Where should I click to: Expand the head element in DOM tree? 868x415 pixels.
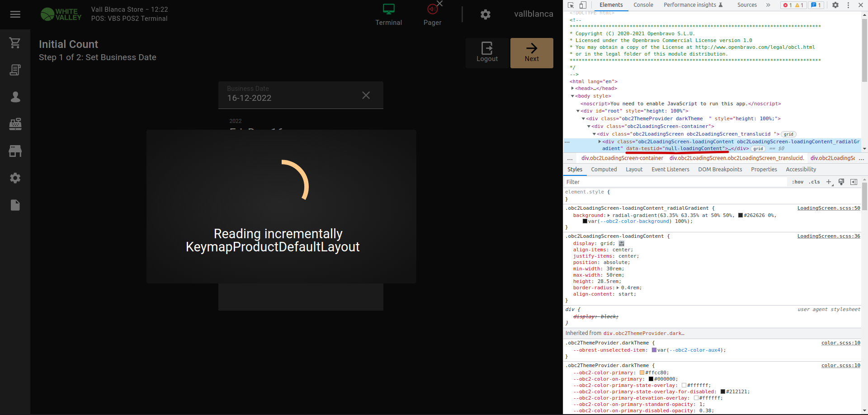(x=572, y=89)
